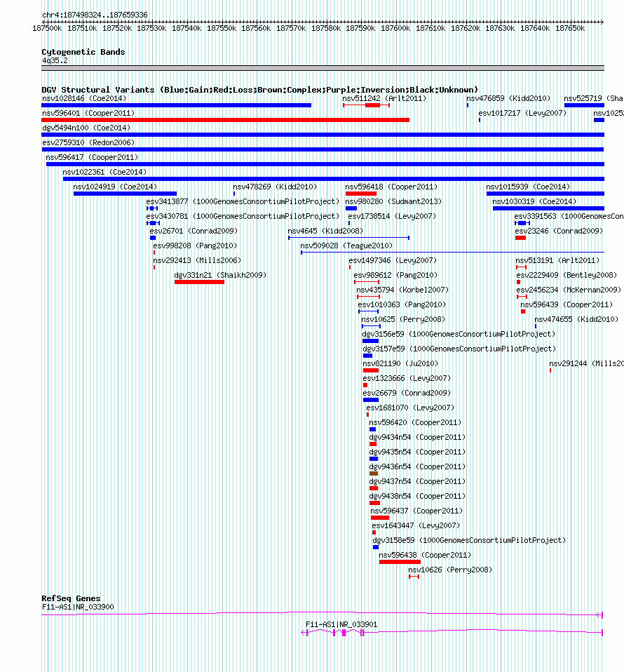Click nsv596439 (Cooper2011) label
The height and width of the screenshot is (672, 624).
click(567, 304)
